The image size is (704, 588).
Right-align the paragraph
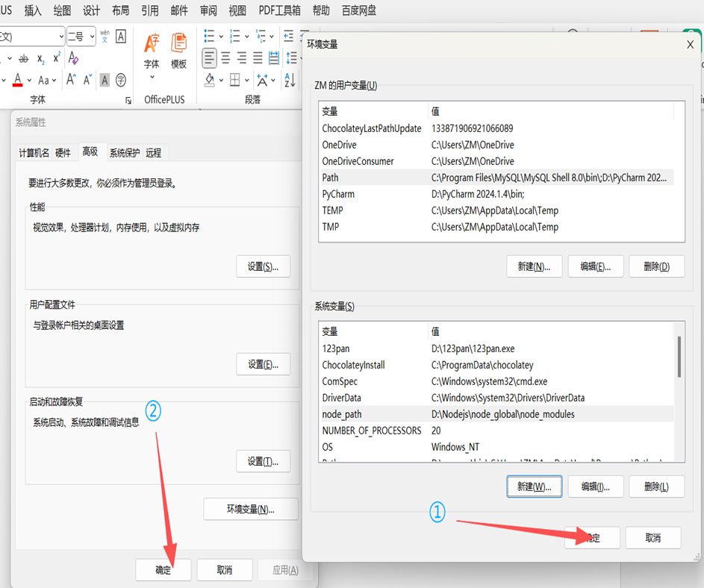242,58
